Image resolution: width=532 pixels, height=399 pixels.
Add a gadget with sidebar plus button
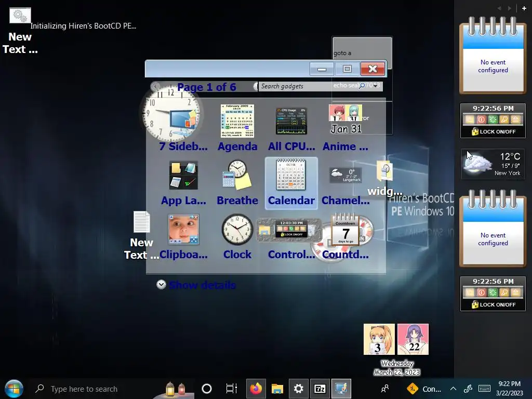click(x=524, y=8)
